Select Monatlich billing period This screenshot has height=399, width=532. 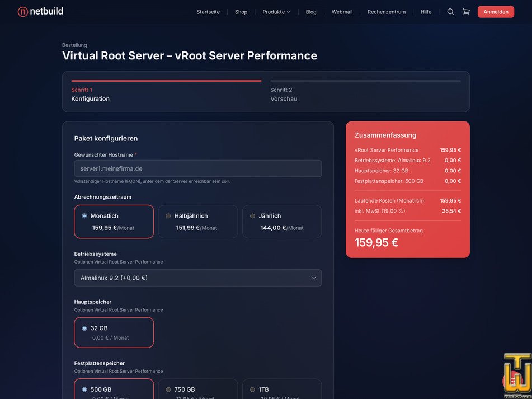point(114,222)
